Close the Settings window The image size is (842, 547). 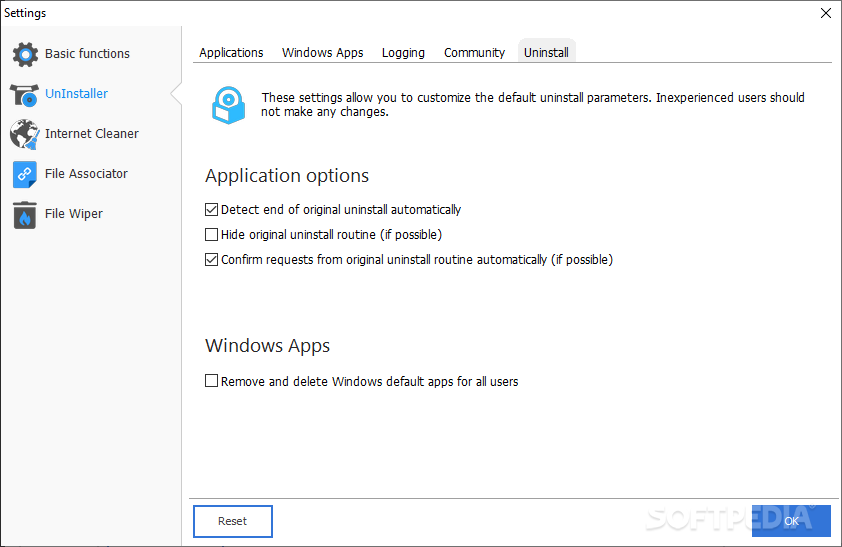click(x=826, y=13)
